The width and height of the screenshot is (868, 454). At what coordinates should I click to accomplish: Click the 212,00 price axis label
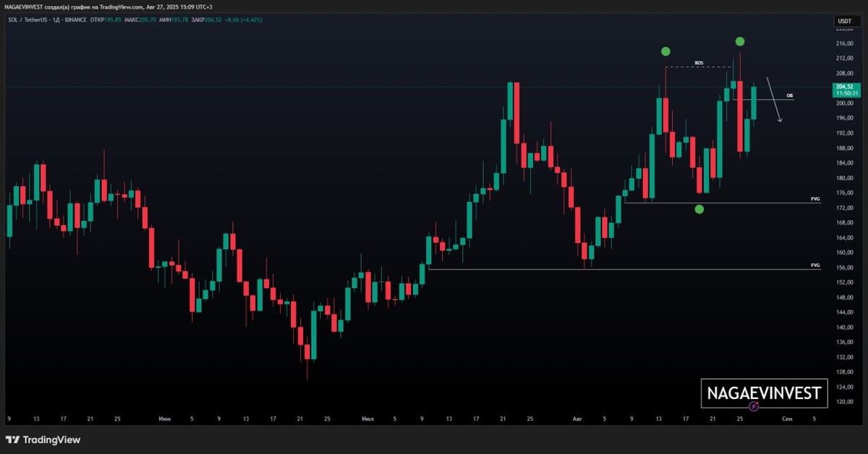point(843,58)
